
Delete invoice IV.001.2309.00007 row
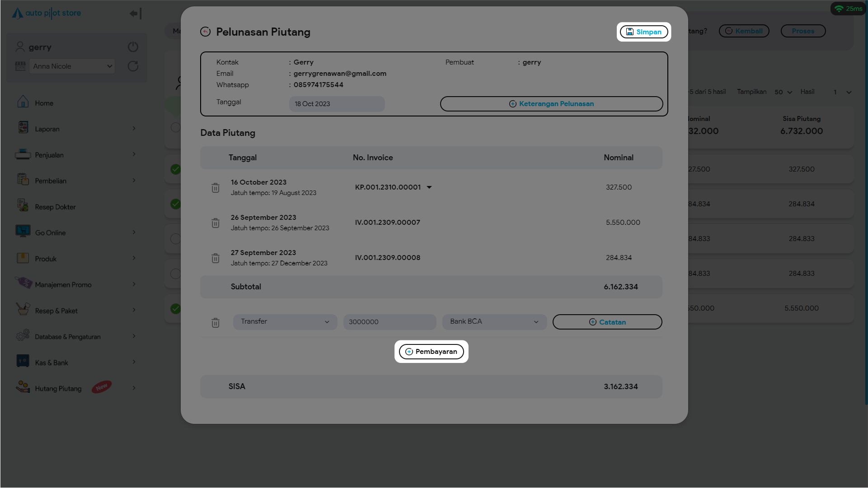coord(216,223)
